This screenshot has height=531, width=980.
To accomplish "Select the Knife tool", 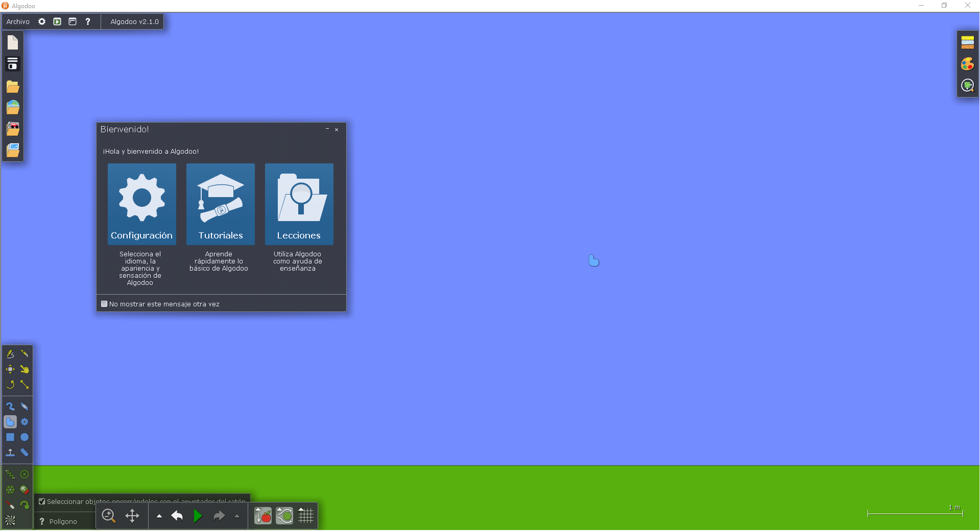I will click(x=25, y=354).
